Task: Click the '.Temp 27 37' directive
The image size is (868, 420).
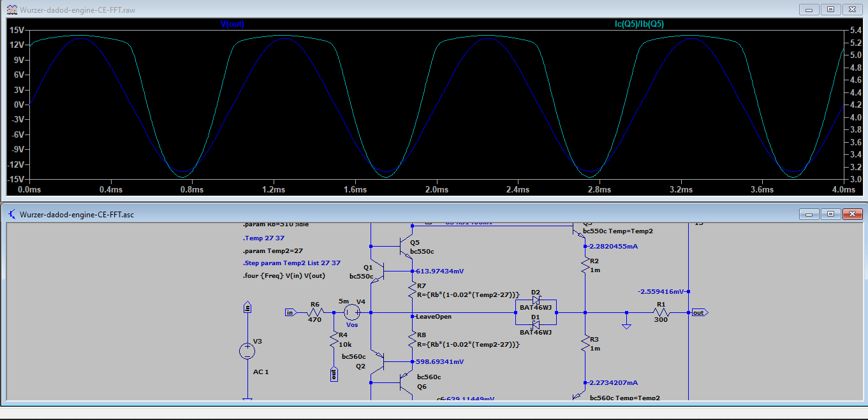Action: tap(262, 238)
